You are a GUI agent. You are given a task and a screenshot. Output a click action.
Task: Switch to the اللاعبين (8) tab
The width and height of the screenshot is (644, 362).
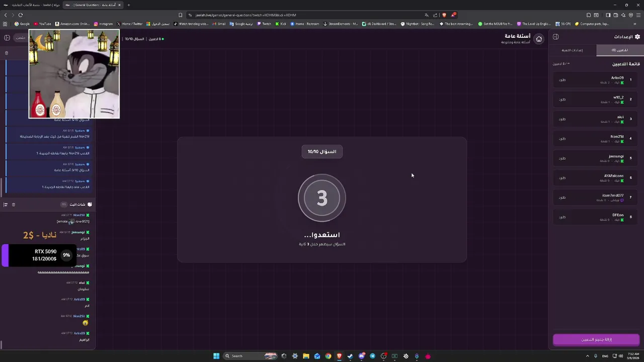[x=620, y=50]
